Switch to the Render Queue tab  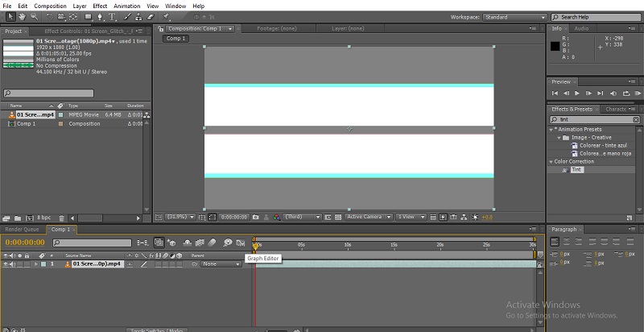click(x=22, y=230)
